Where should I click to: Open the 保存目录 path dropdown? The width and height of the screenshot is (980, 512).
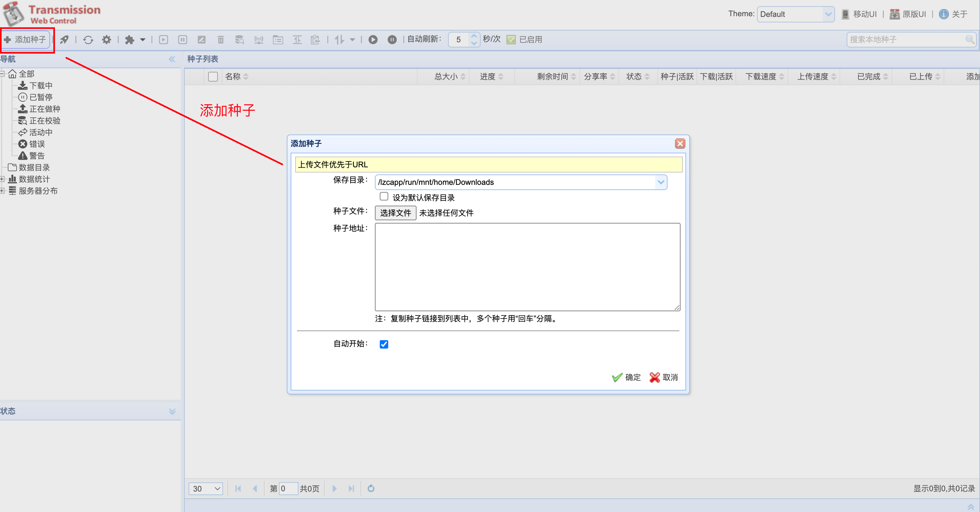(661, 182)
